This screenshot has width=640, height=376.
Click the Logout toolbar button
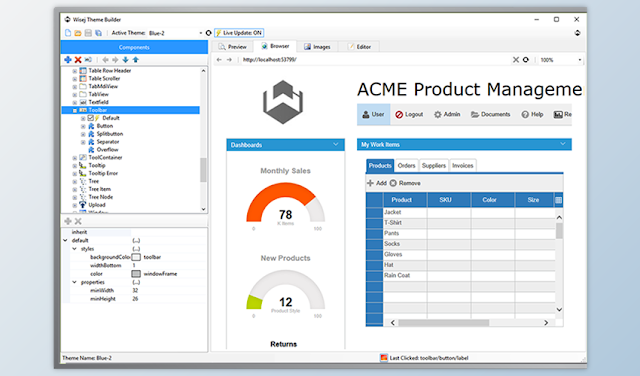(409, 114)
